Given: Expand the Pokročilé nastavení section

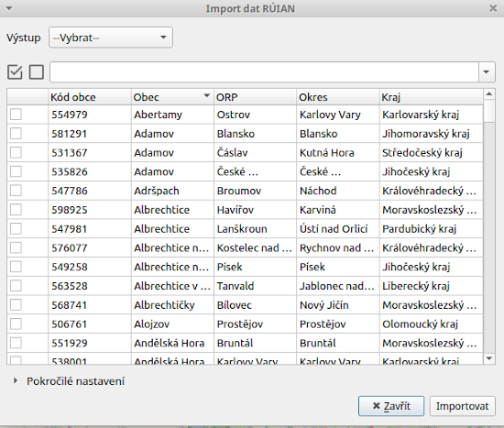Looking at the screenshot, I should click(15, 380).
